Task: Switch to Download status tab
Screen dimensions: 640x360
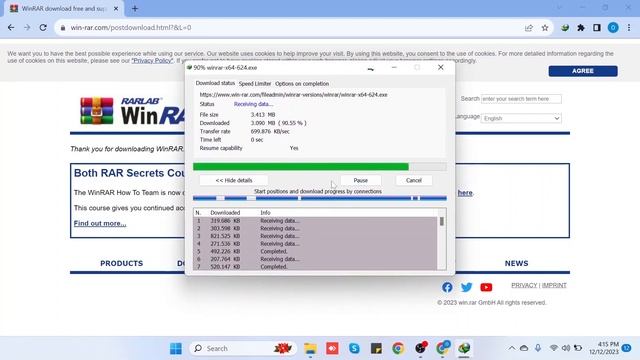Action: pyautogui.click(x=215, y=83)
